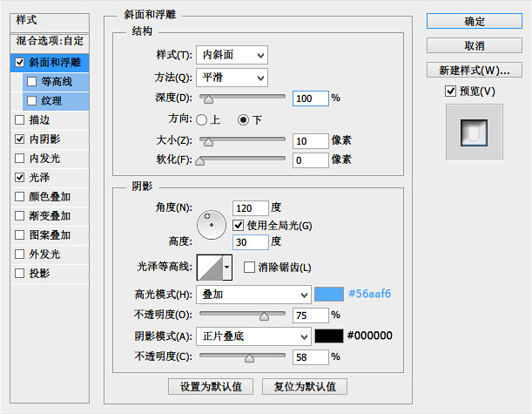Click the 设置为默认值 button

[211, 386]
